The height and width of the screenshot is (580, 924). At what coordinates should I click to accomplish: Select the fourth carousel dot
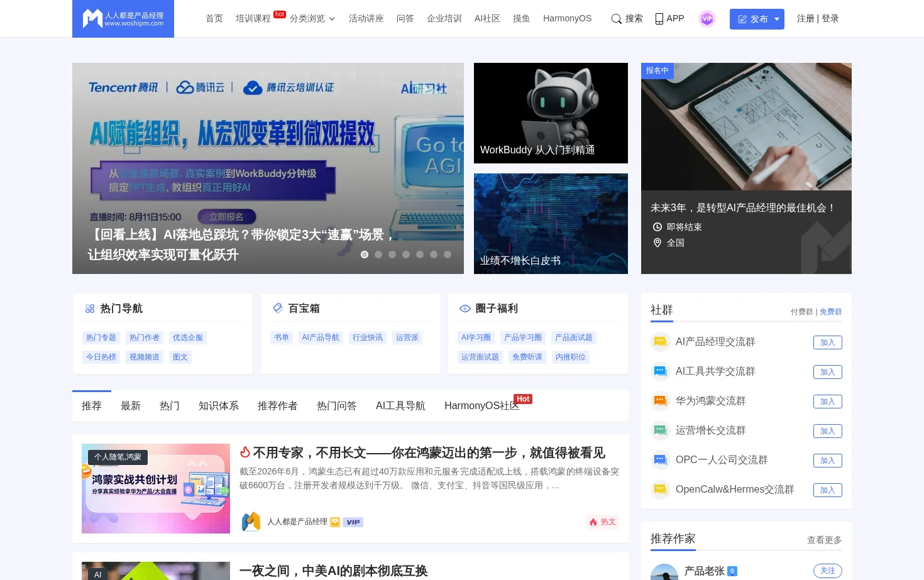point(406,254)
